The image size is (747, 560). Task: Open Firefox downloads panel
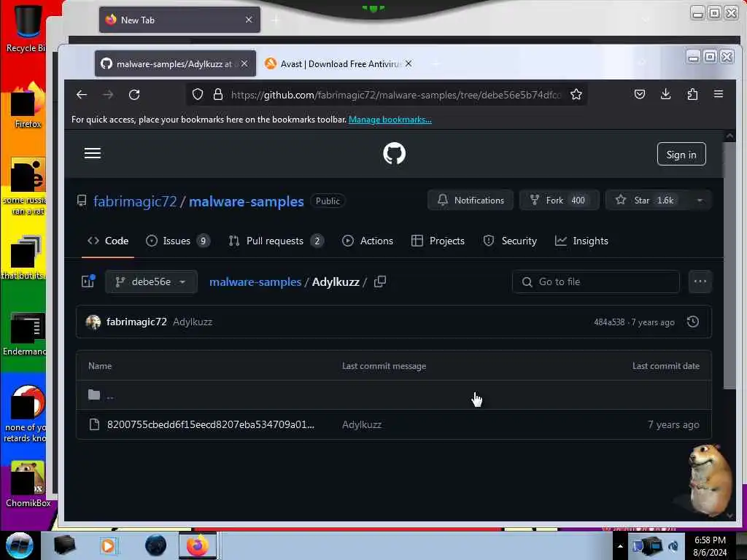[x=665, y=94]
